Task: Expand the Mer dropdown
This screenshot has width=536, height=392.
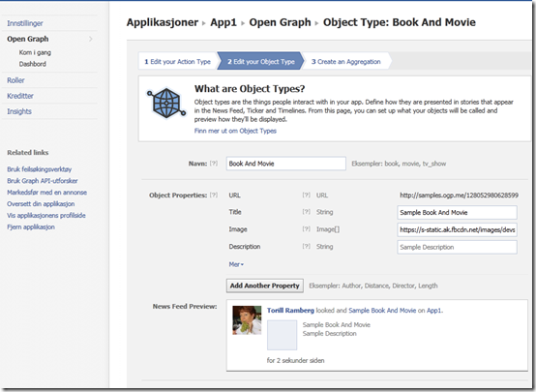Action: click(x=236, y=264)
